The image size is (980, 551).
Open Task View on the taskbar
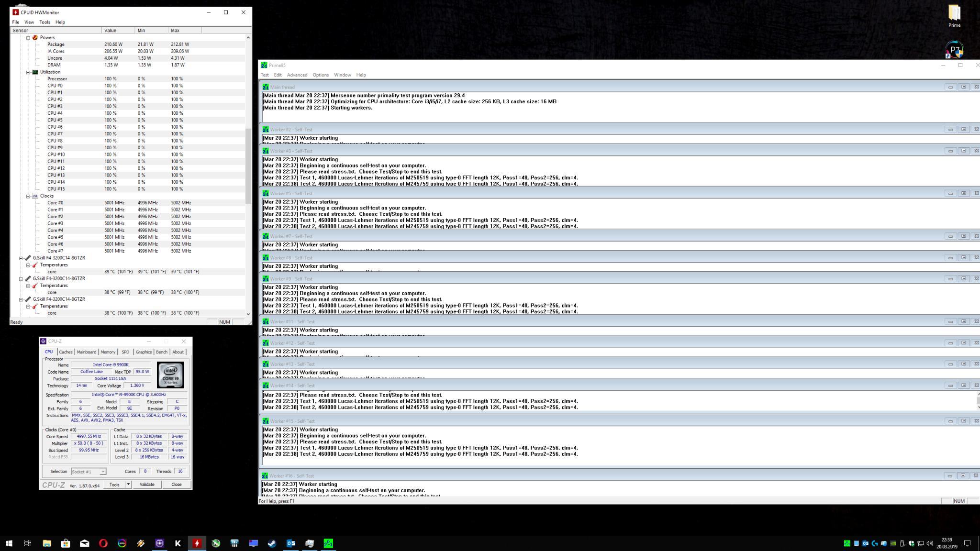coord(28,543)
